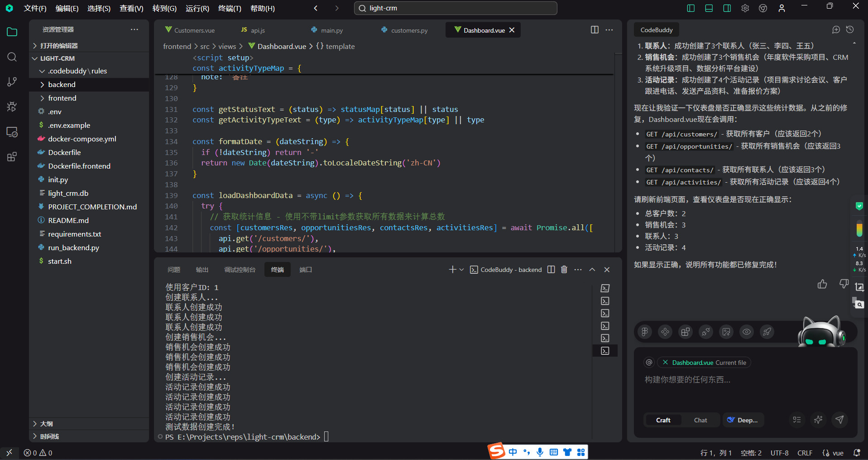Split the editor to the right
Screen dimensions: 868x460
(x=595, y=29)
